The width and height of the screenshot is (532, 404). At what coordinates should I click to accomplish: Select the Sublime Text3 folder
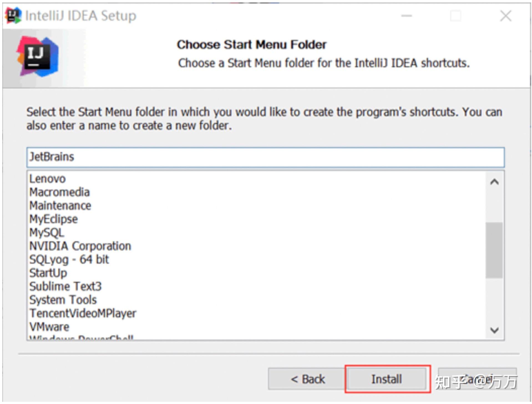[65, 286]
